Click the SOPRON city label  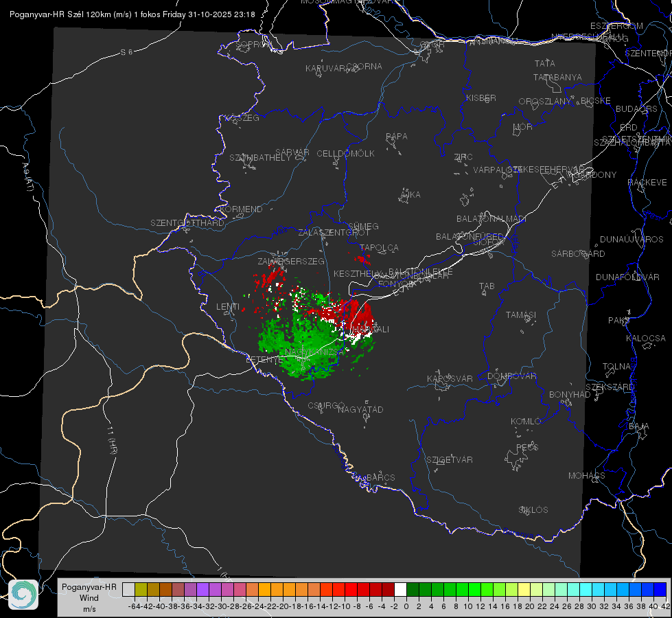tap(253, 44)
